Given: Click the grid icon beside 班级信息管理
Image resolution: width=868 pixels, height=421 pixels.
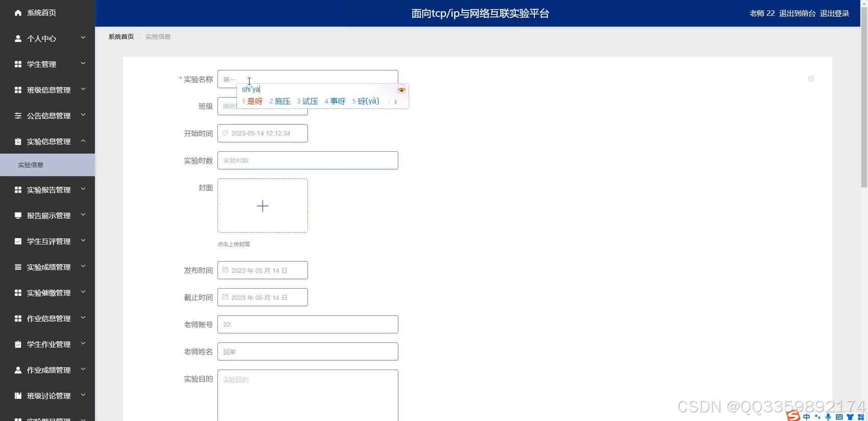Looking at the screenshot, I should (x=18, y=90).
